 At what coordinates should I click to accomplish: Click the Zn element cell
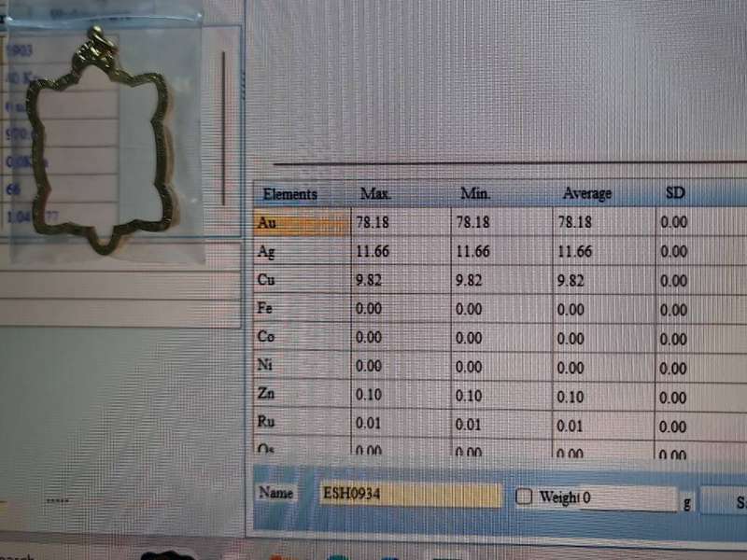[x=301, y=394]
